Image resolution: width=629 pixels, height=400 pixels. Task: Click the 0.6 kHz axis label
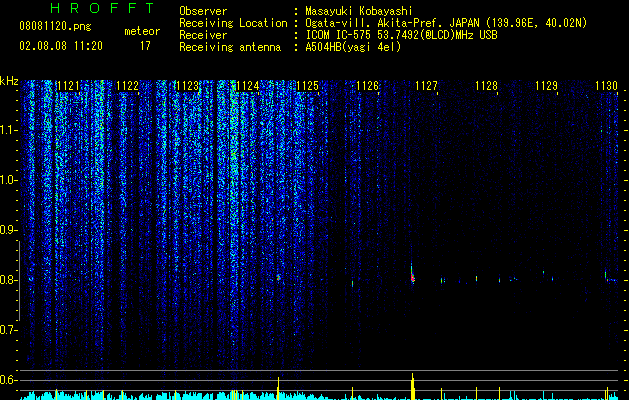point(9,380)
